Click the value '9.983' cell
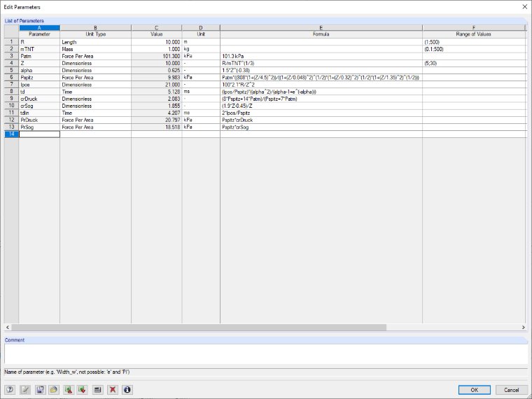 (156, 78)
